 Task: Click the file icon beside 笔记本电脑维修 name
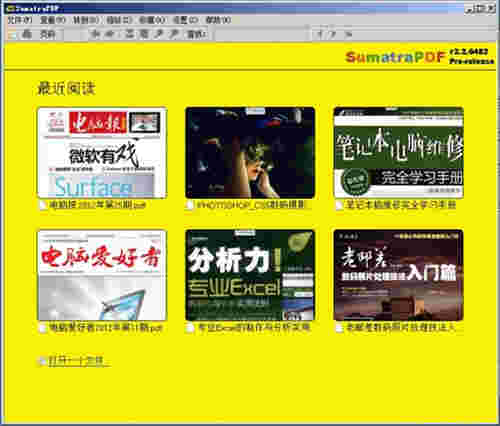[x=339, y=205]
